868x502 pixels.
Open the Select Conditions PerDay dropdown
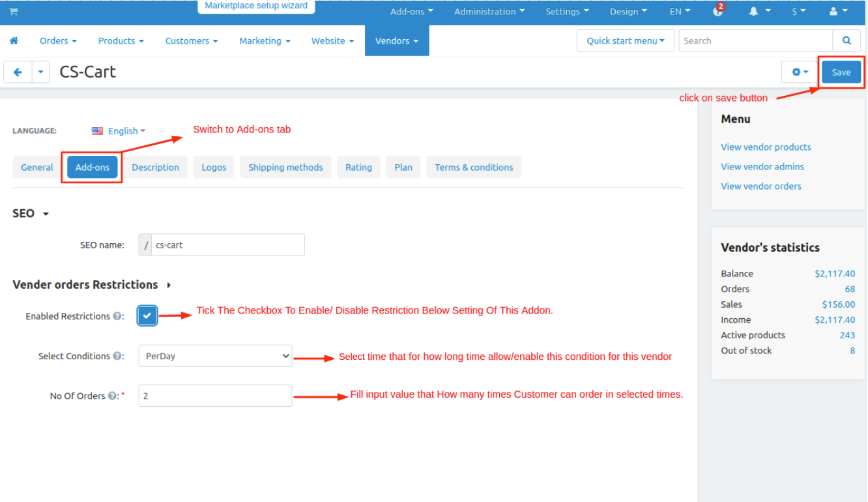(x=215, y=356)
